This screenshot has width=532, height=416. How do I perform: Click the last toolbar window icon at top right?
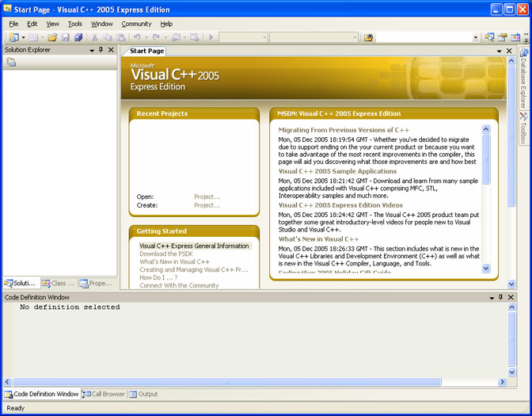[x=515, y=37]
